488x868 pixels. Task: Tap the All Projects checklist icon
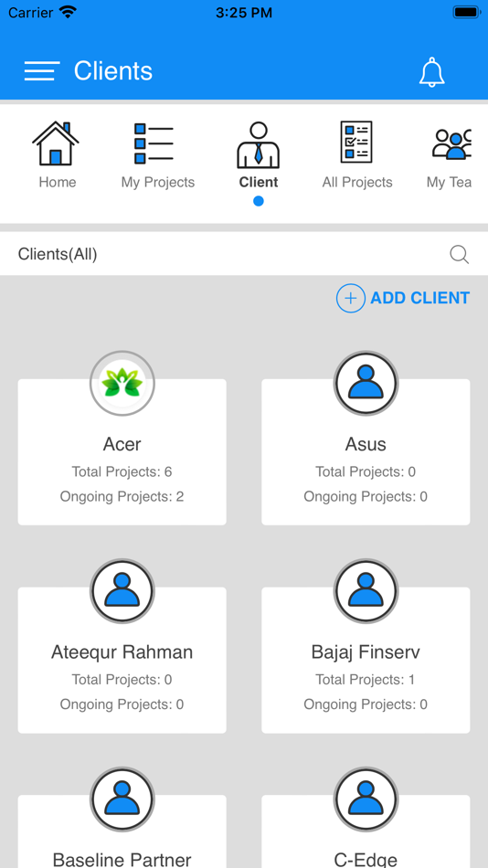tap(356, 142)
